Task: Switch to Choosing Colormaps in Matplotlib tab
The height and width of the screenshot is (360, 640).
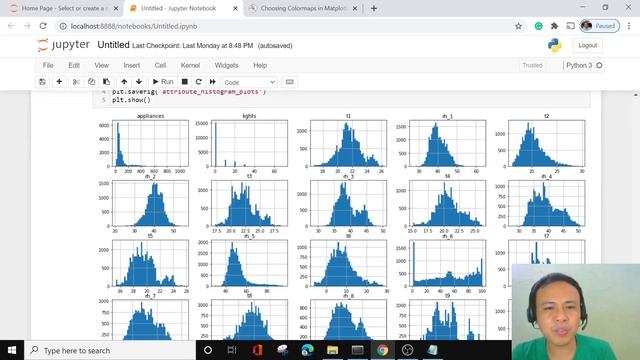Action: pyautogui.click(x=302, y=8)
